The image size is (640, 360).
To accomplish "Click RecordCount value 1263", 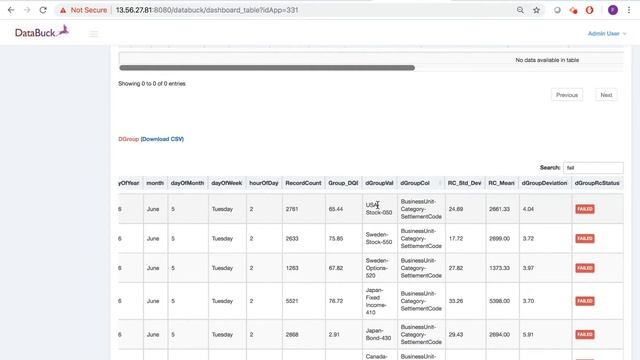I will tap(292, 268).
